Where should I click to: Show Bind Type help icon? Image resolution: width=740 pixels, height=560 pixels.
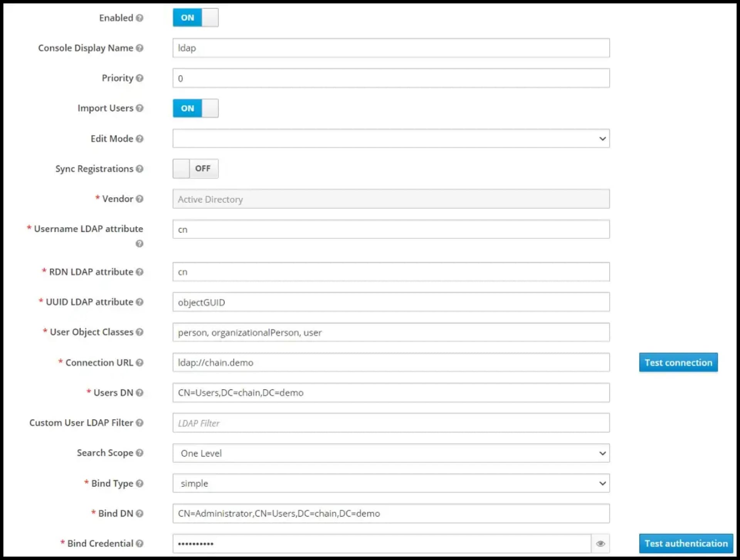pyautogui.click(x=140, y=483)
